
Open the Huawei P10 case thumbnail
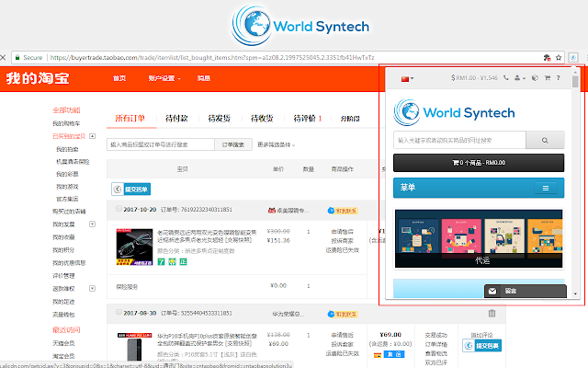click(x=134, y=346)
